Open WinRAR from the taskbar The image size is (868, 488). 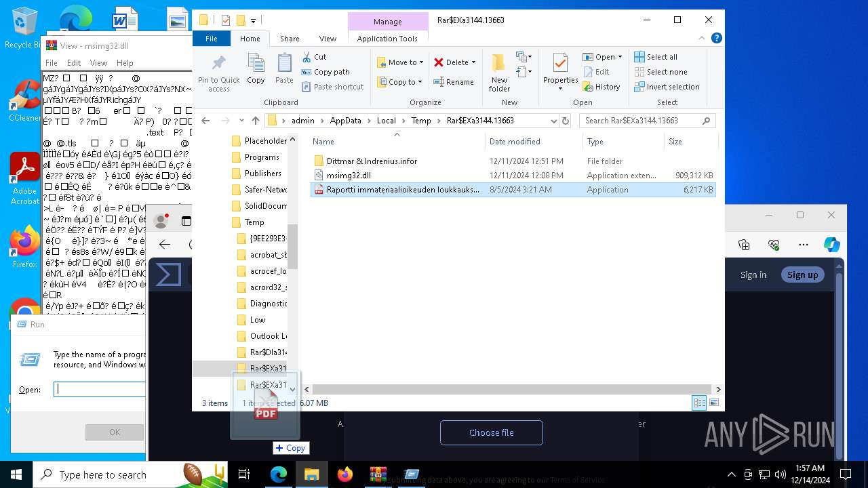378,474
